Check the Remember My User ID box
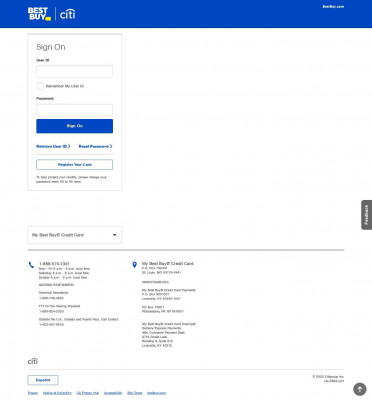This screenshot has height=400, width=372. point(40,86)
